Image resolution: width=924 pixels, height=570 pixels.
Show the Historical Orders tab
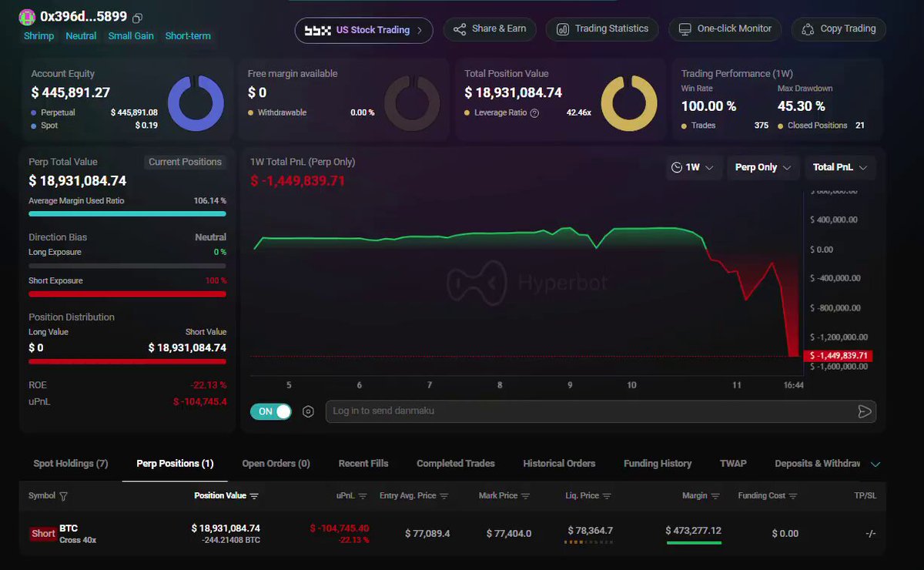(559, 464)
